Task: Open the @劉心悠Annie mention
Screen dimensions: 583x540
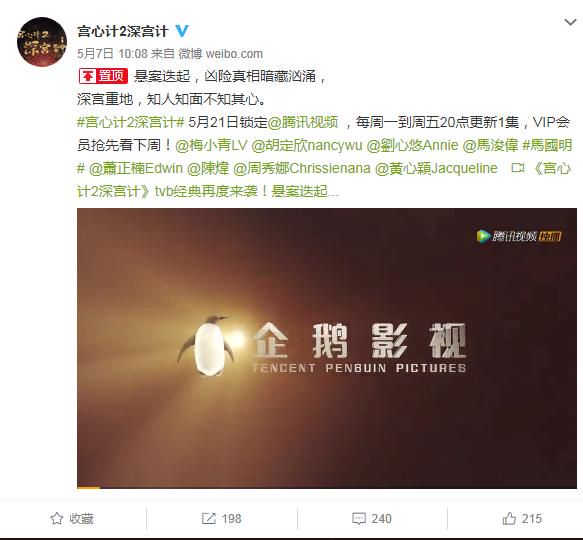Action: pos(412,145)
